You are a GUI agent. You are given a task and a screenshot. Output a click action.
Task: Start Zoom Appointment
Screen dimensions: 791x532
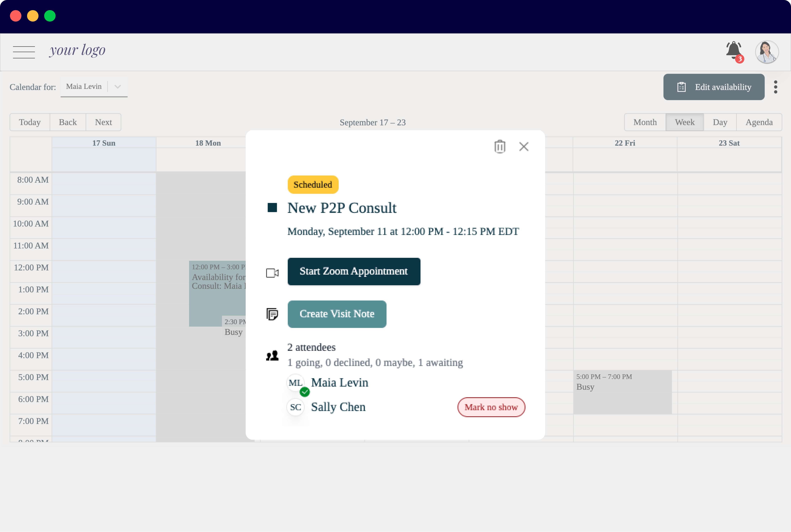pyautogui.click(x=354, y=271)
